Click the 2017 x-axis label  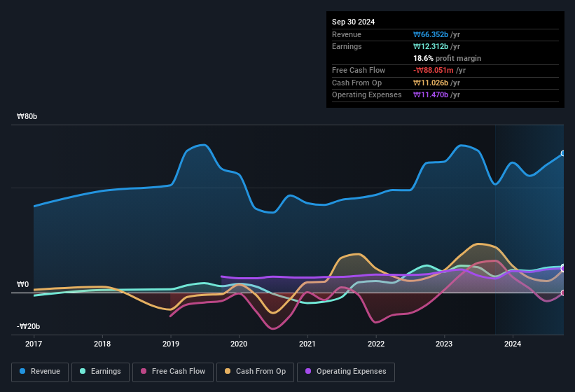click(x=34, y=344)
